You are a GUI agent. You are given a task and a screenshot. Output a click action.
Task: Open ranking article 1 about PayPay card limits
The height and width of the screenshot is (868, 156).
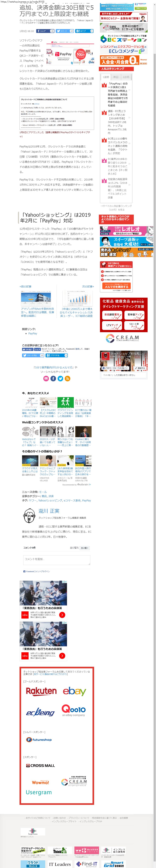point(118,94)
